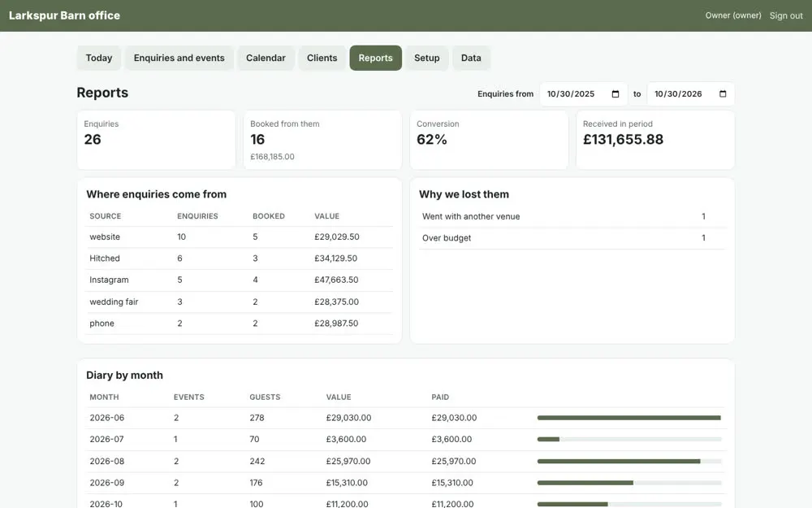The width and height of the screenshot is (812, 508).
Task: Open the Setup tab
Action: coord(427,58)
